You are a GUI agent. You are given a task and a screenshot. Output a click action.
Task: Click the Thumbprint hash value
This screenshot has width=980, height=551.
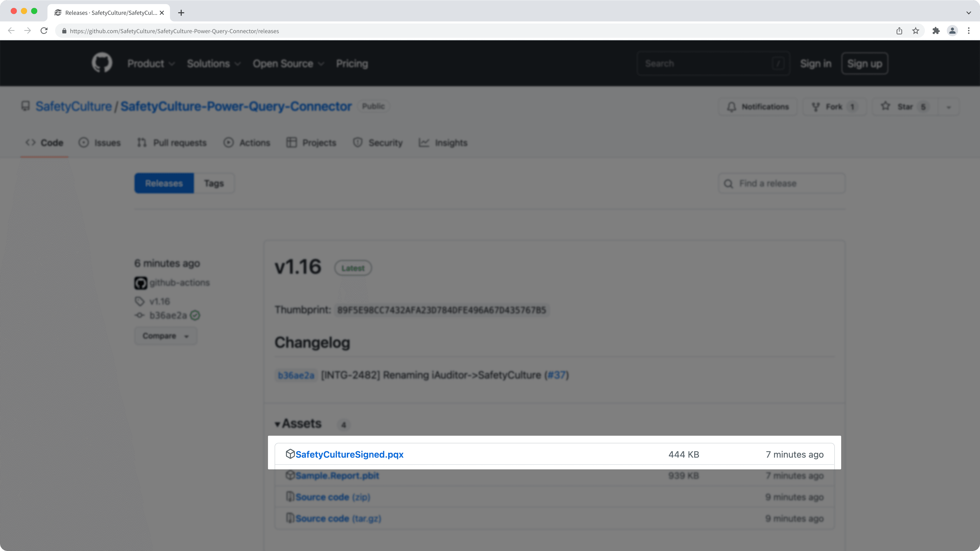[x=442, y=310]
